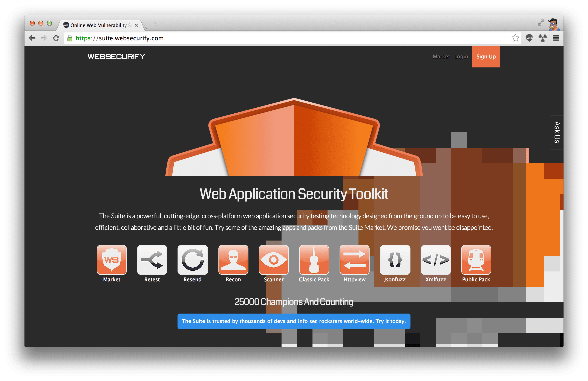This screenshot has width=588, height=381.
Task: Launch the Xmlfuzz tag icon
Action: tap(436, 259)
